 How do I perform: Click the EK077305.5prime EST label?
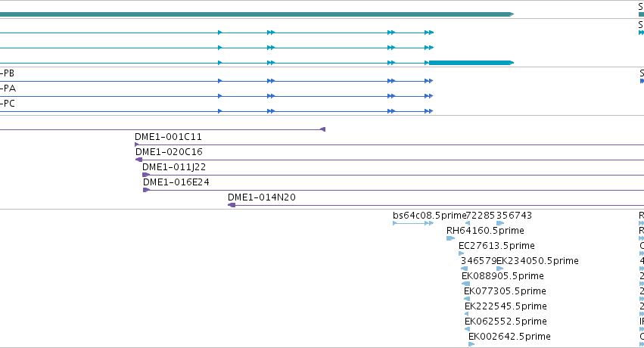coord(505,291)
